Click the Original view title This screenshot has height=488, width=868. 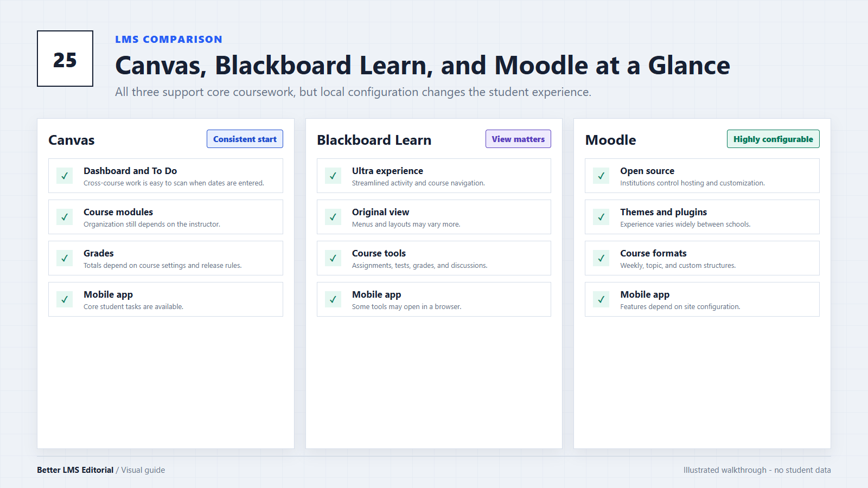coord(380,212)
